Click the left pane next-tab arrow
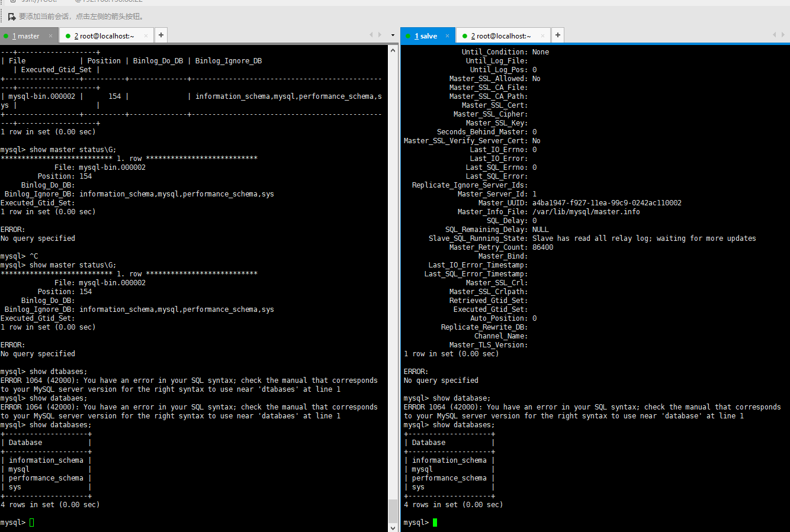The width and height of the screenshot is (790, 532). tap(380, 35)
